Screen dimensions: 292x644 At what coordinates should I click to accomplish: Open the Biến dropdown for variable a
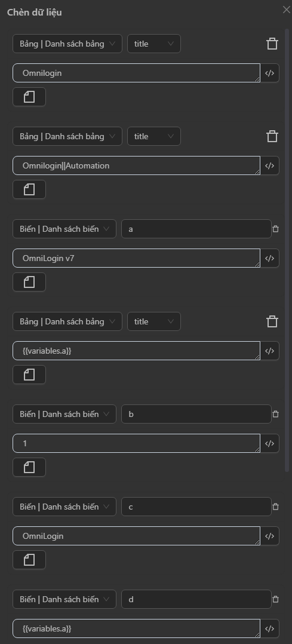click(64, 229)
